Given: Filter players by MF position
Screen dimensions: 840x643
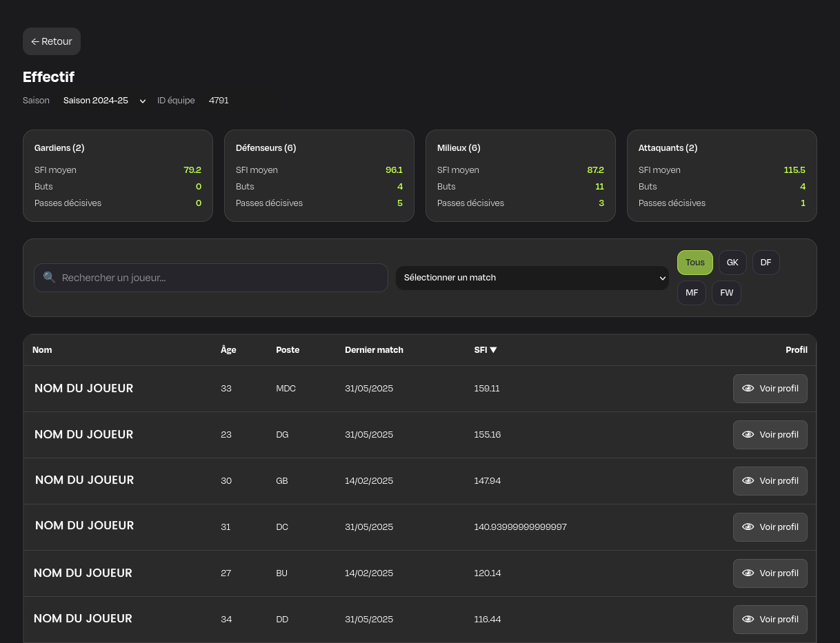Looking at the screenshot, I should [x=691, y=293].
